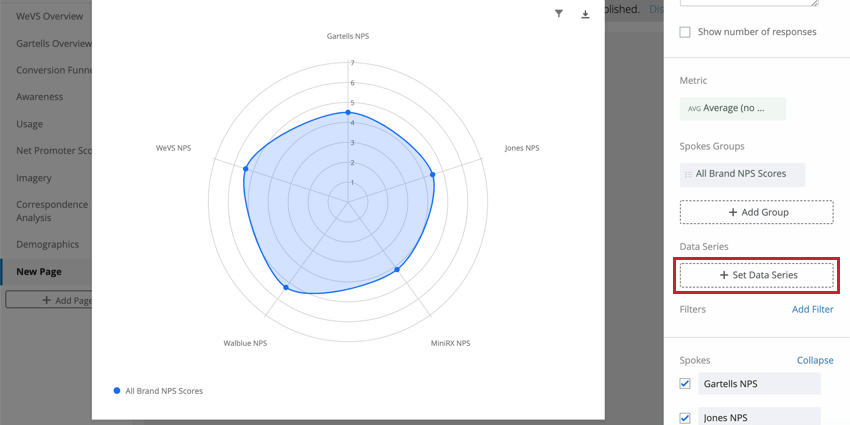The image size is (850, 425).
Task: Click the WeVS NPS data point on radar chart
Action: (246, 169)
